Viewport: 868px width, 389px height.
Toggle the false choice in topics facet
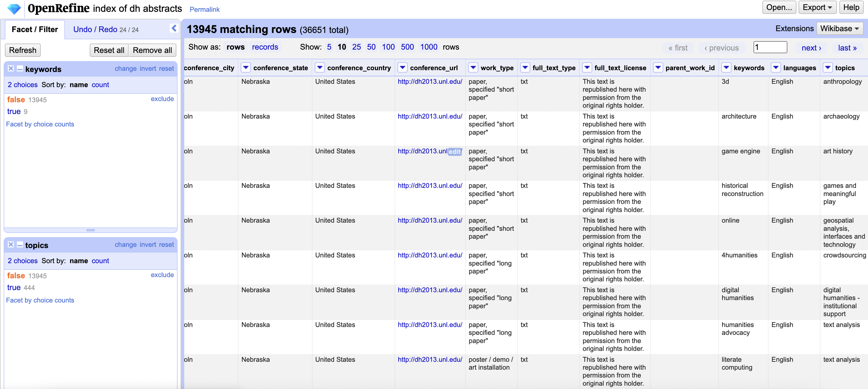click(x=16, y=276)
